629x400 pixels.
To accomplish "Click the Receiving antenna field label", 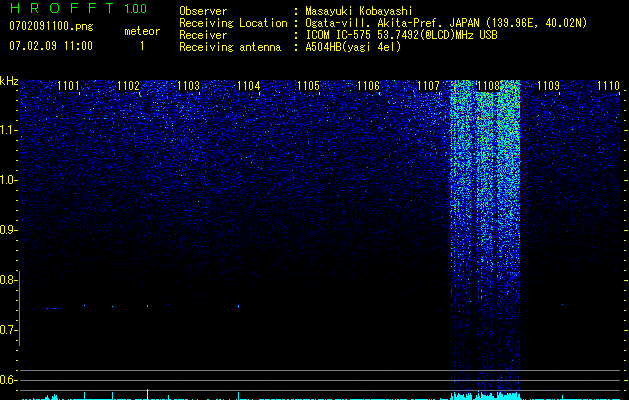I will (x=230, y=47).
